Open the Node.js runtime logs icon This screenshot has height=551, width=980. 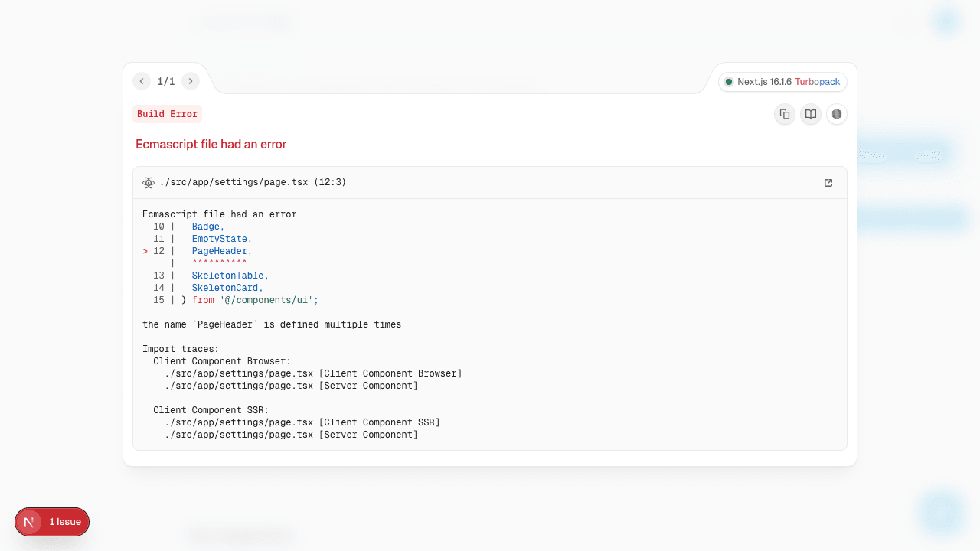point(836,113)
